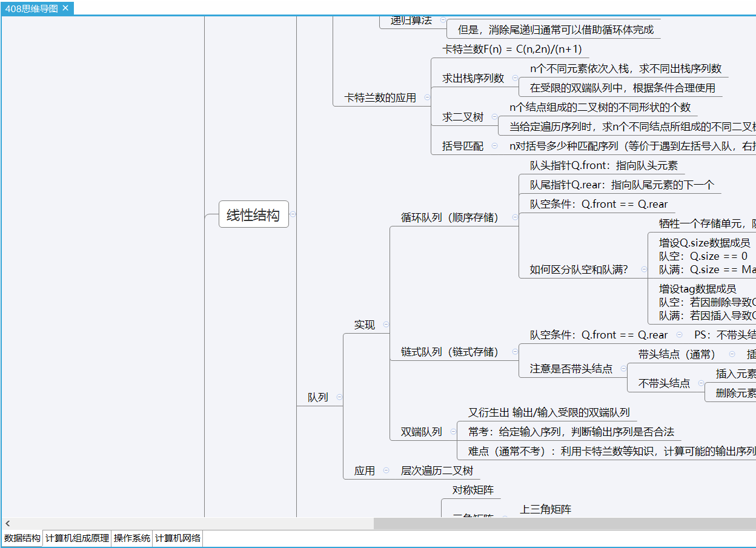The height and width of the screenshot is (548, 756).
Task: Collapse the 不带头结点 node
Action: coord(700,383)
